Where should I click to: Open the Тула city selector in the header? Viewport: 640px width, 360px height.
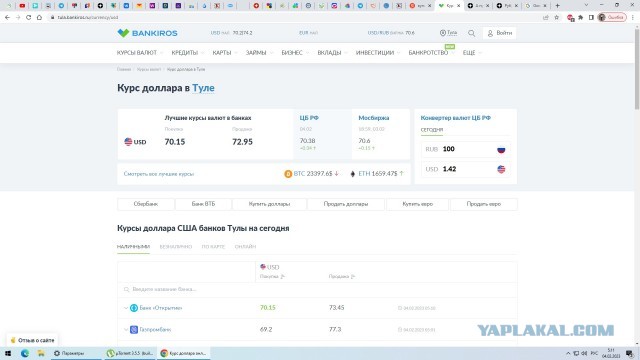448,33
